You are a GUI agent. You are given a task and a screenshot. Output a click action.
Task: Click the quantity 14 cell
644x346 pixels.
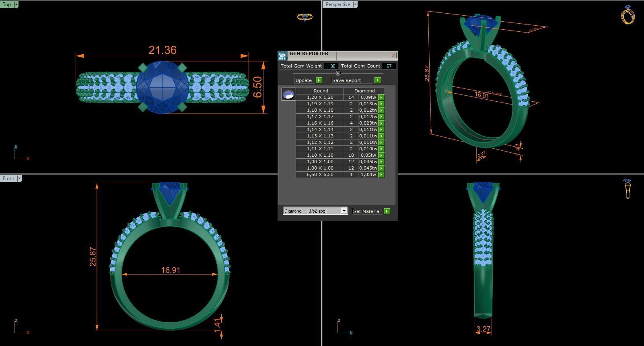pyautogui.click(x=351, y=97)
